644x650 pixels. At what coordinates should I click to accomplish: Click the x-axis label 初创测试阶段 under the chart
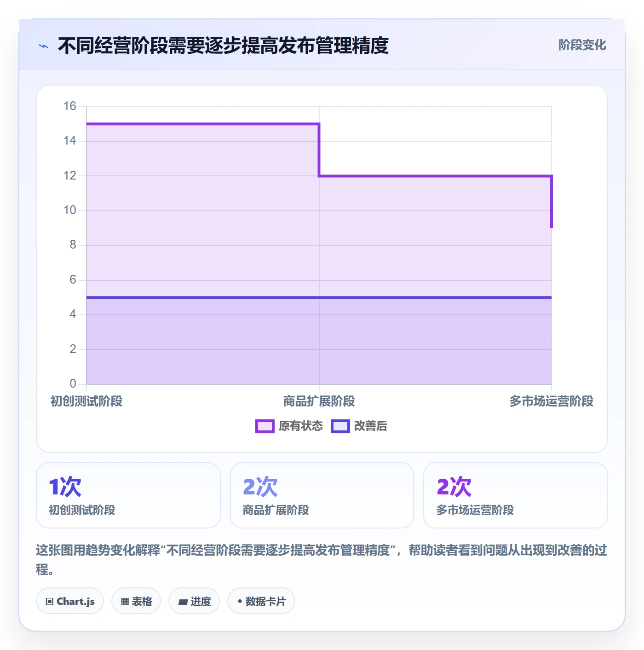pyautogui.click(x=86, y=401)
